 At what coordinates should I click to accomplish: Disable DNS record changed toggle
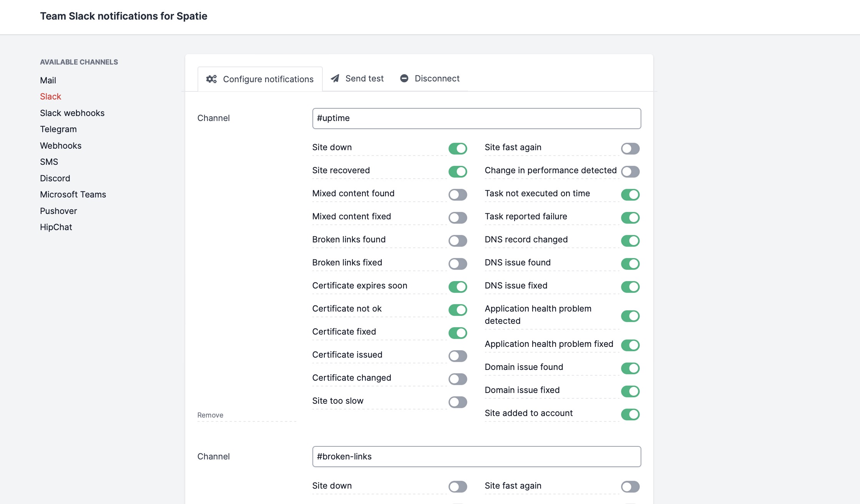pyautogui.click(x=630, y=240)
